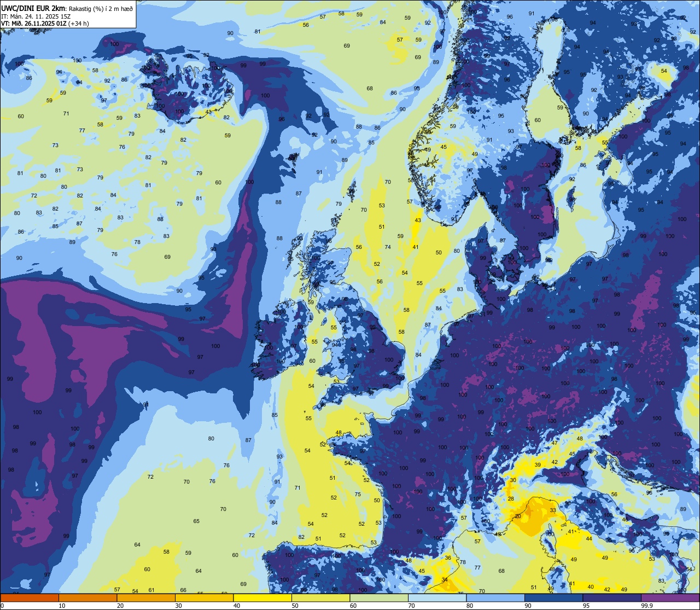
Task: Click the legend tick label '95'
Action: (x=586, y=606)
